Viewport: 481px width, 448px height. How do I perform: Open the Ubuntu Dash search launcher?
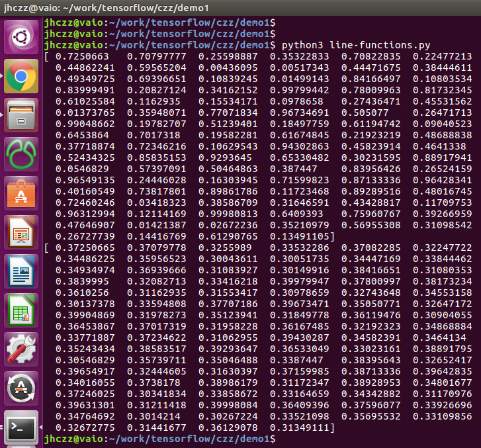coord(21,37)
